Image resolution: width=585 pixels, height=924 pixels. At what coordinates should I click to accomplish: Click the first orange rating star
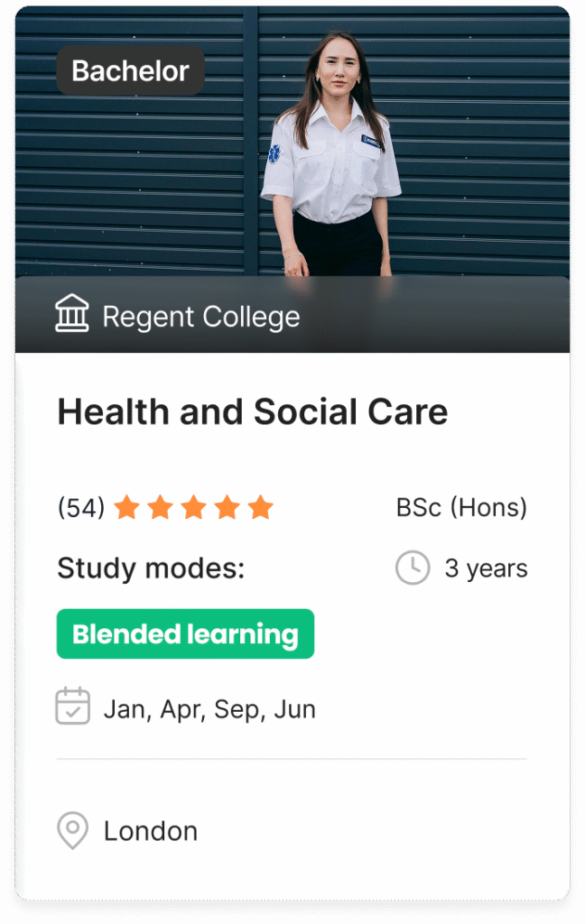126,508
